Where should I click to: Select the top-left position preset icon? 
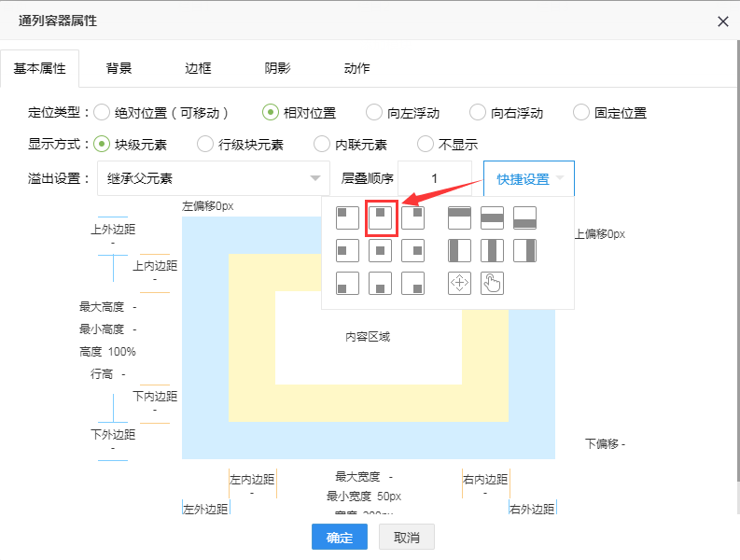point(347,217)
